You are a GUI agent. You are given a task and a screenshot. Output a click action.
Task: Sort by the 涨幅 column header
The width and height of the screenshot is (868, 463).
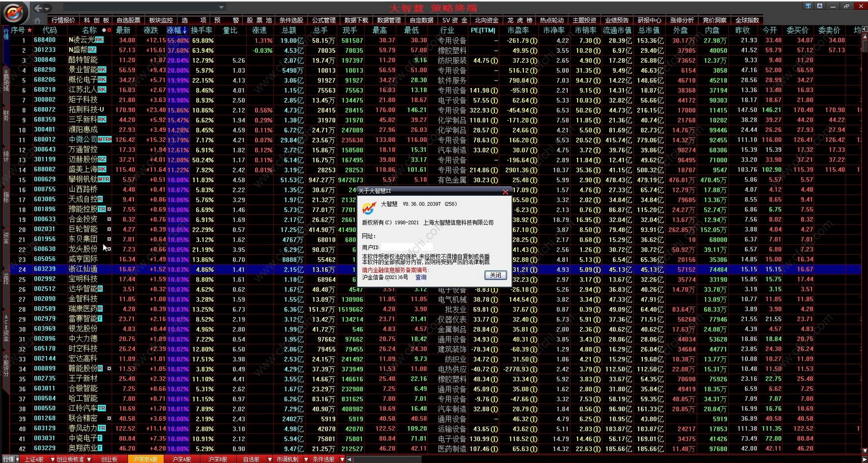point(178,30)
